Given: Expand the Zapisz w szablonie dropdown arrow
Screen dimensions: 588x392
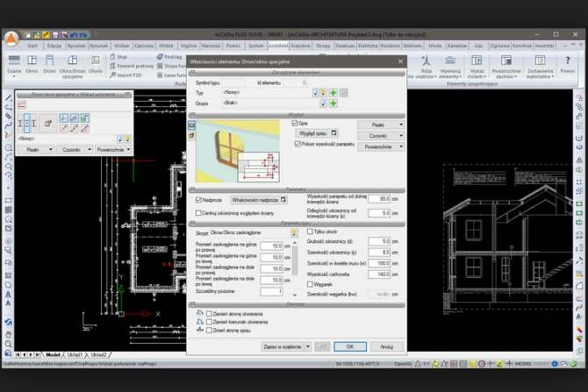Looking at the screenshot, I should 308,346.
